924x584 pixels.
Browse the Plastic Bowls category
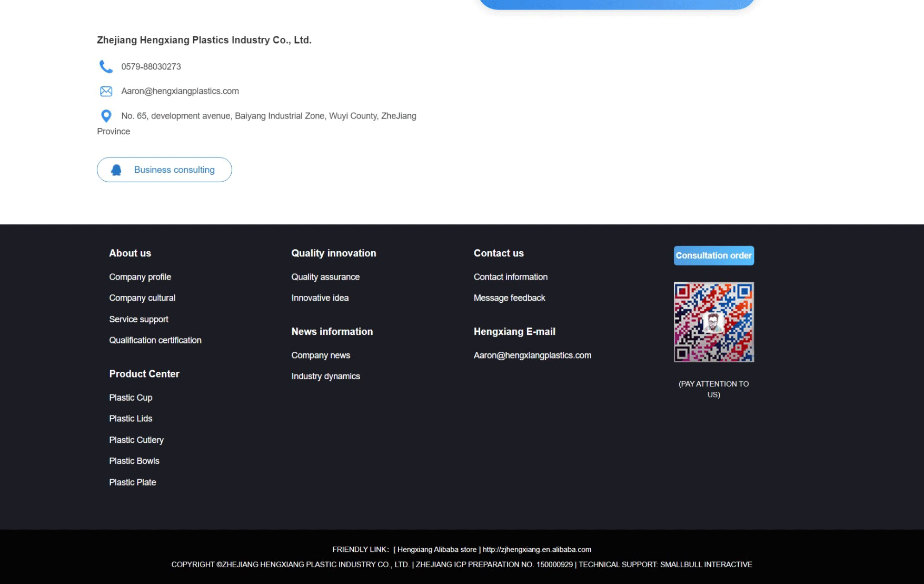134,461
